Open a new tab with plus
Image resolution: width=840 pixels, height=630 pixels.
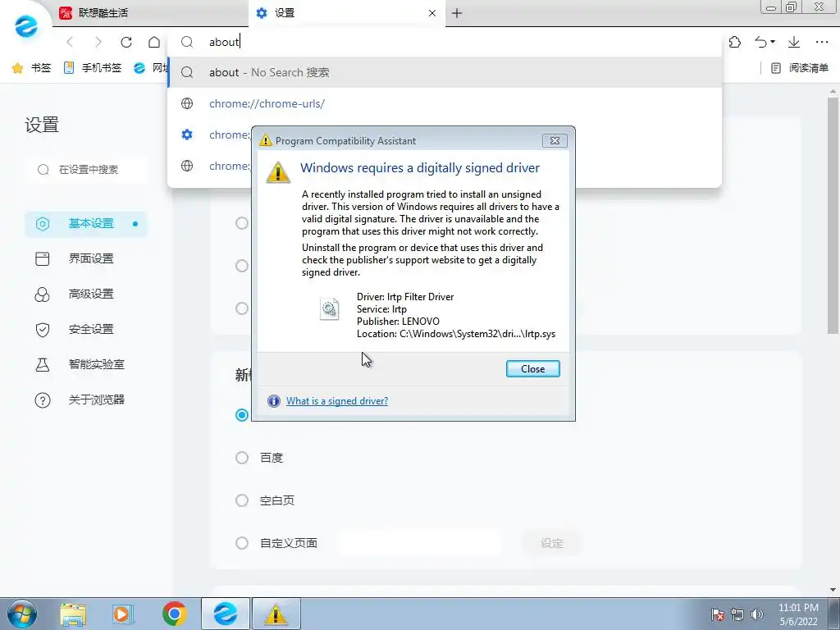point(457,13)
